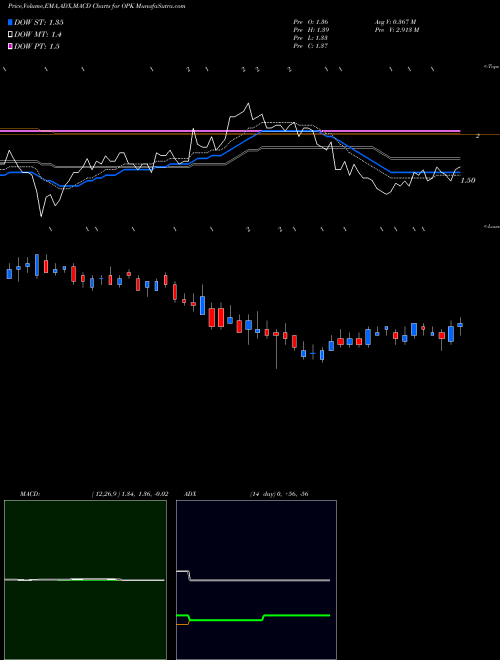Viewport: 500px width, 660px height.
Task: Click the 'MACD:' panel label
Action: tap(29, 494)
